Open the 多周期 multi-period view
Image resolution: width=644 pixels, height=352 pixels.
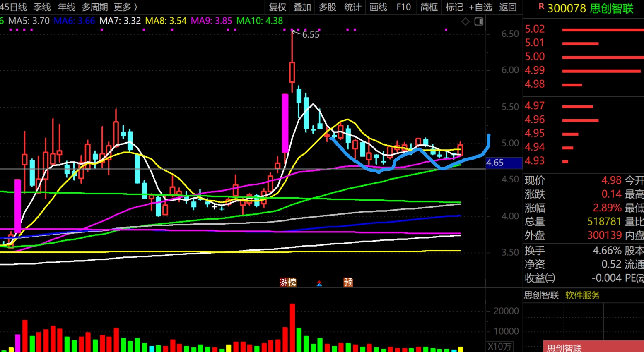(x=95, y=7)
